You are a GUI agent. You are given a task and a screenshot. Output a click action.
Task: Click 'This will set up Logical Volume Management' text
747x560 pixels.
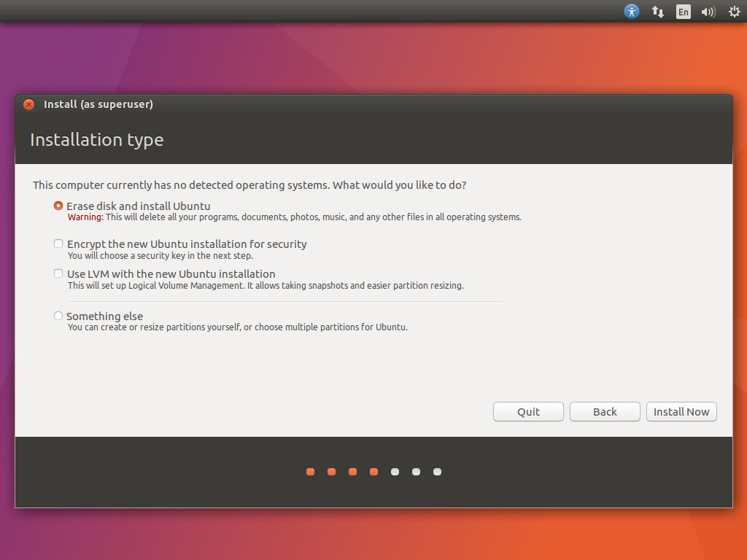[x=266, y=286]
